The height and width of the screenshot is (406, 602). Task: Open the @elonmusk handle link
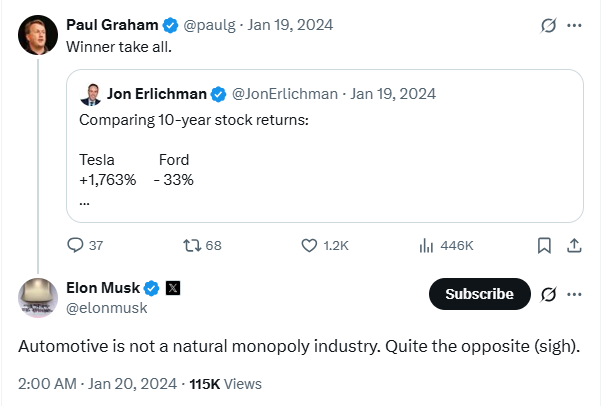pyautogui.click(x=106, y=309)
